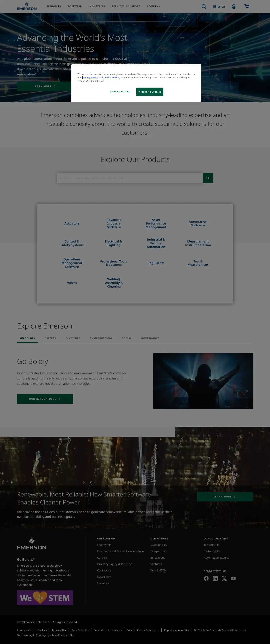Image resolution: width=270 pixels, height=644 pixels.
Task: Open Emerson's LinkedIn icon in the footer
Action: (215, 578)
